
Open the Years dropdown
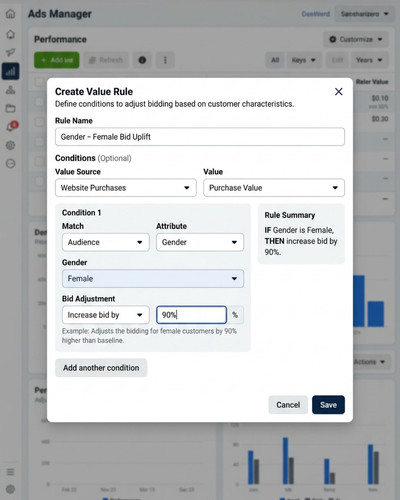tap(369, 60)
